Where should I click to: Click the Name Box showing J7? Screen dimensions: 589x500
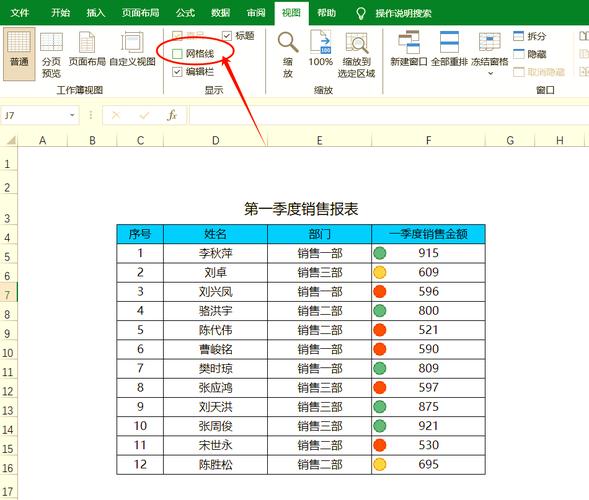pos(36,115)
